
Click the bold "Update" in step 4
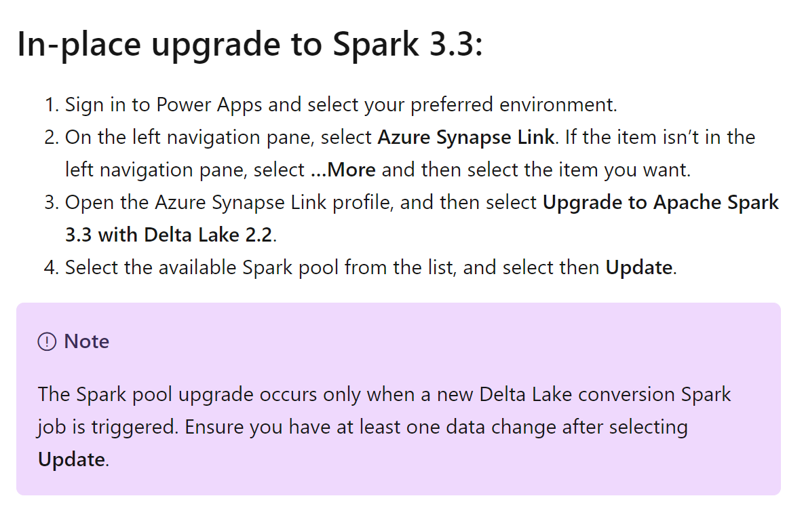(639, 268)
